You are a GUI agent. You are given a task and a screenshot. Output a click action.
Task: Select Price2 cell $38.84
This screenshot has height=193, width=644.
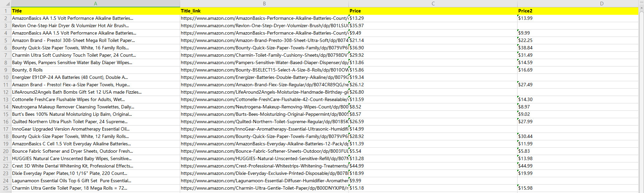578,48
